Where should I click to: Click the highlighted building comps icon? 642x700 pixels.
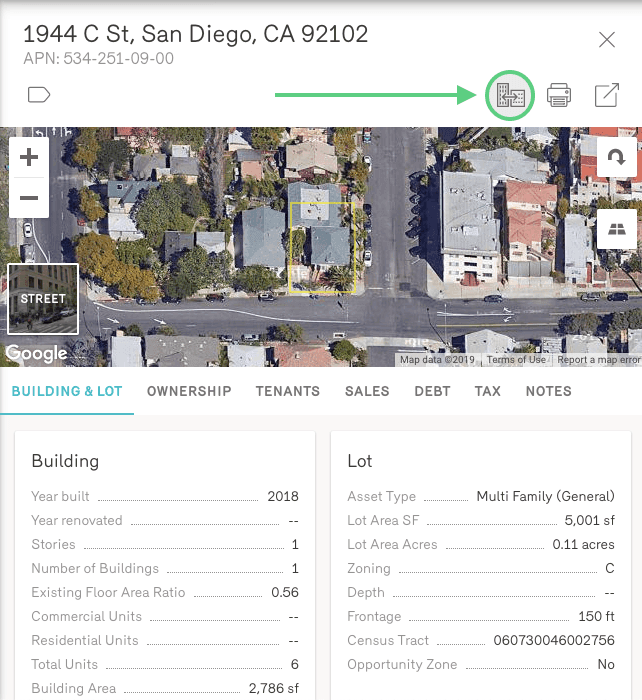pos(510,96)
